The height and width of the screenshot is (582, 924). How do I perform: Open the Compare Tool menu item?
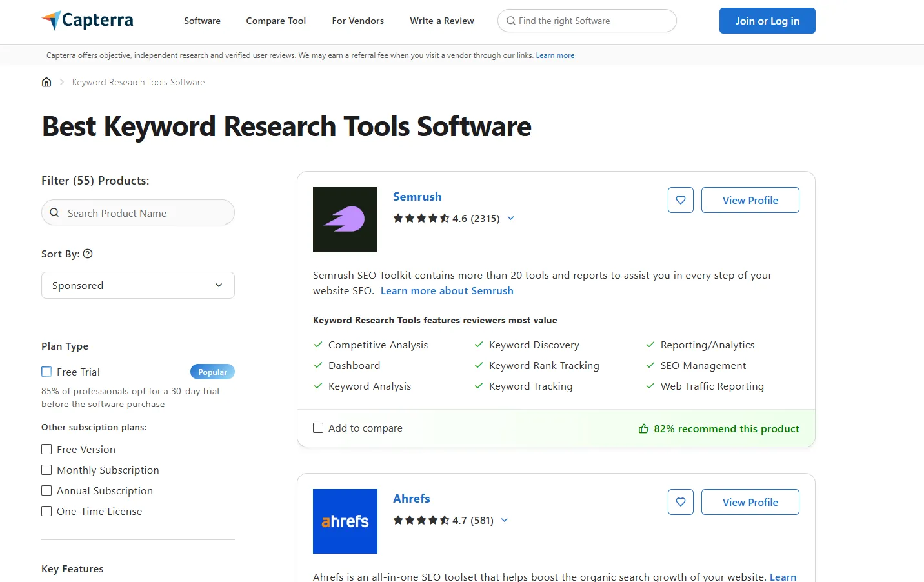tap(276, 21)
